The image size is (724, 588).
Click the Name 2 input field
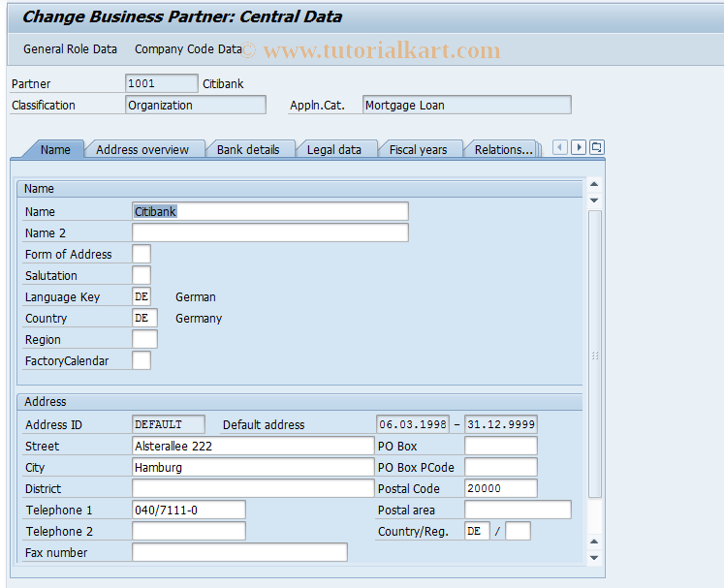click(x=270, y=232)
